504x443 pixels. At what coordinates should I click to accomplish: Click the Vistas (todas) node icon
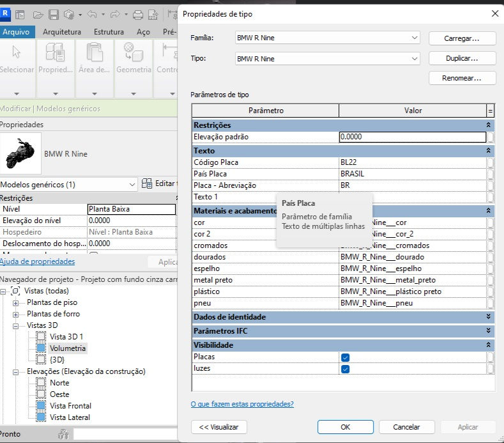pos(15,291)
